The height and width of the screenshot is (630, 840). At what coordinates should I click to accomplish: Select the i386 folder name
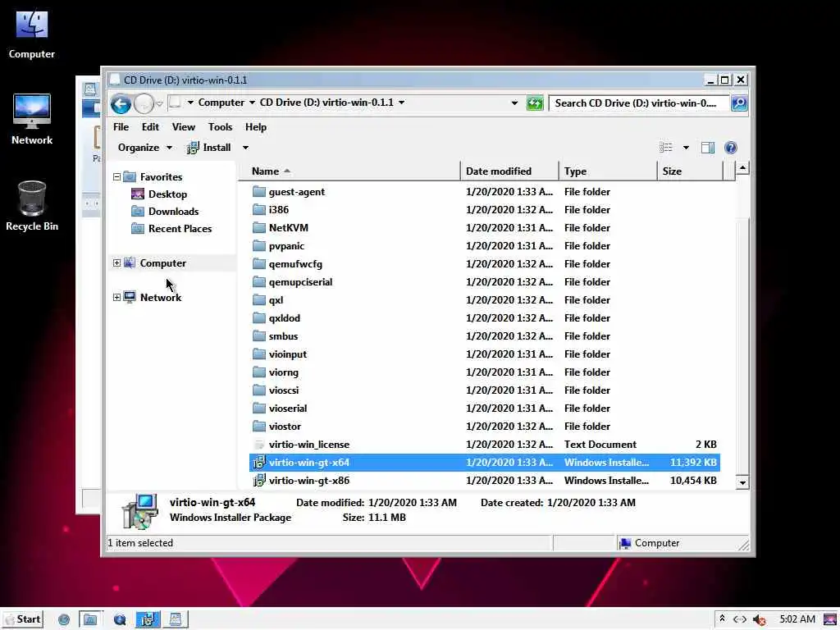pos(279,209)
